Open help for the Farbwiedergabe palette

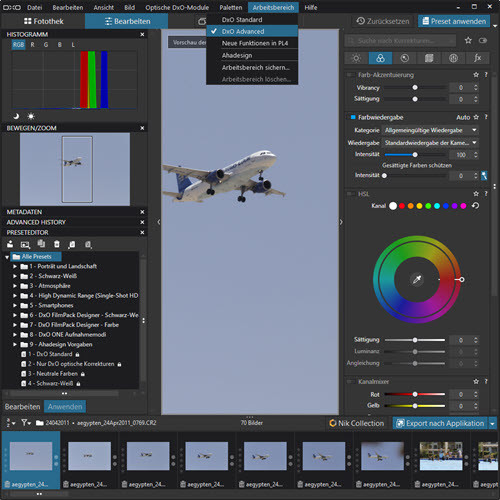(486, 117)
